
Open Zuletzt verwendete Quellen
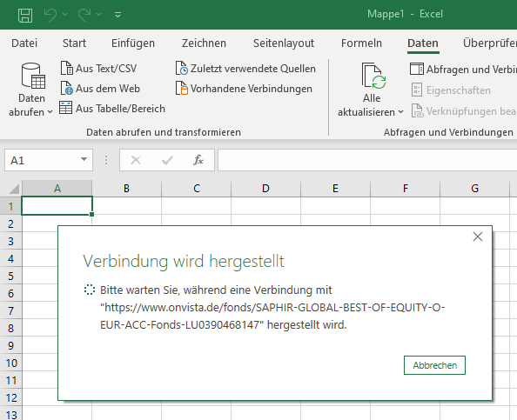245,68
